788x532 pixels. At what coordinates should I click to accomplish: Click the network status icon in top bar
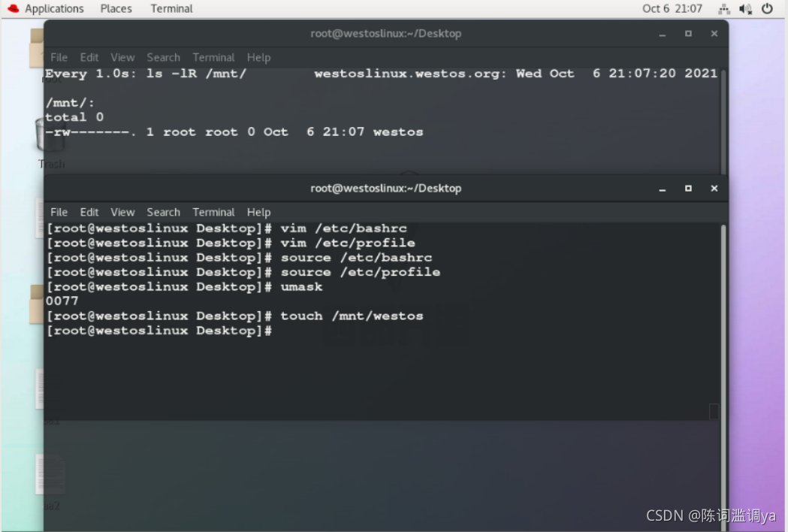pos(724,8)
